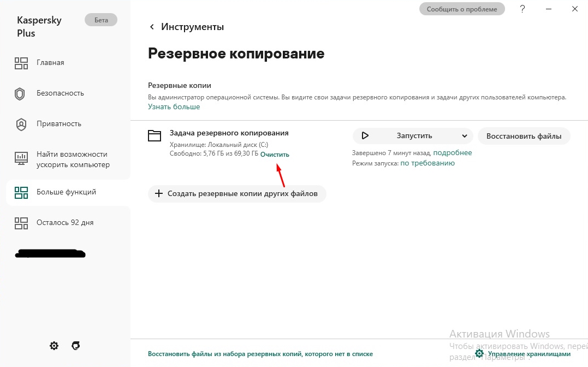This screenshot has width=588, height=367.
Task: Click the text Завершено 7 минут назад
Action: (391, 153)
